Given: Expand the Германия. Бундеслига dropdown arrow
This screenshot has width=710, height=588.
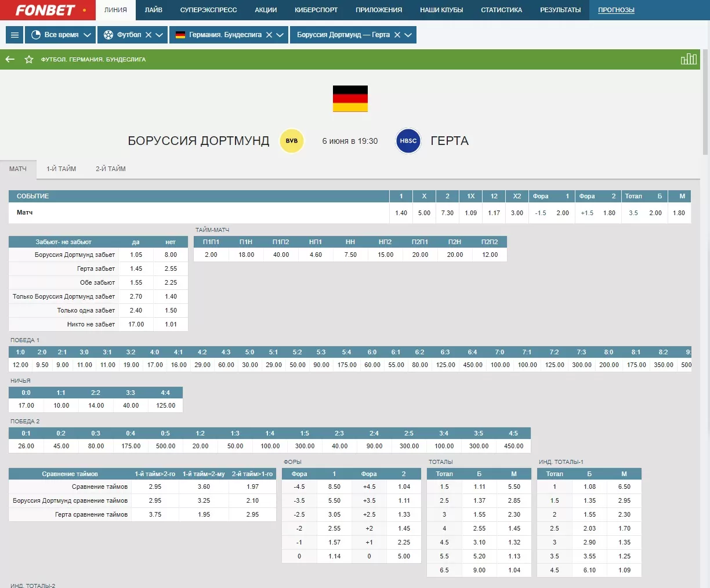Looking at the screenshot, I should pyautogui.click(x=280, y=35).
